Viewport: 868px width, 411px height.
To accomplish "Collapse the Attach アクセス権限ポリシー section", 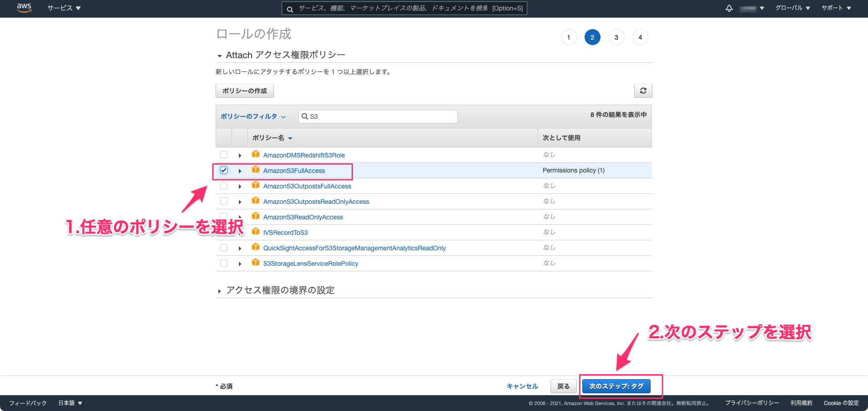I will coord(220,56).
